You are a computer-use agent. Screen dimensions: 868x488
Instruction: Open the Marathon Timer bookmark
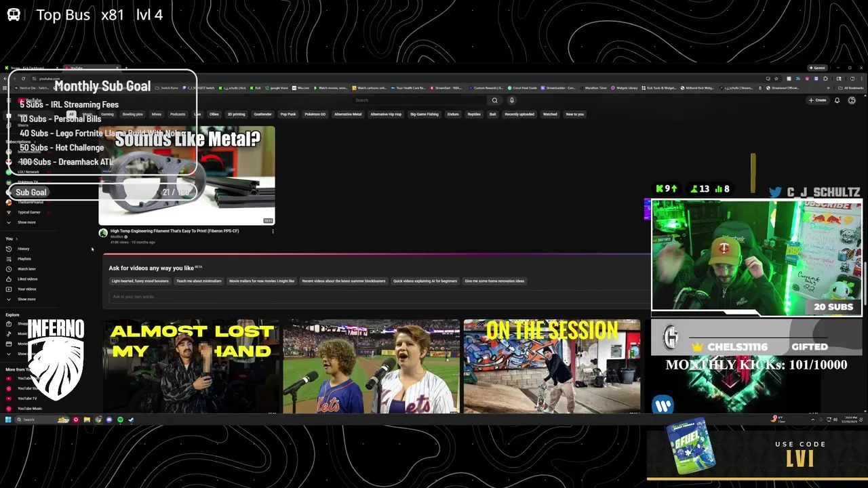point(594,88)
